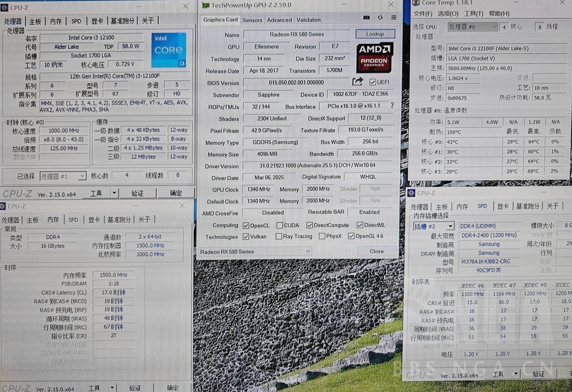
Task: Click the Lookup button
Action: (x=375, y=34)
